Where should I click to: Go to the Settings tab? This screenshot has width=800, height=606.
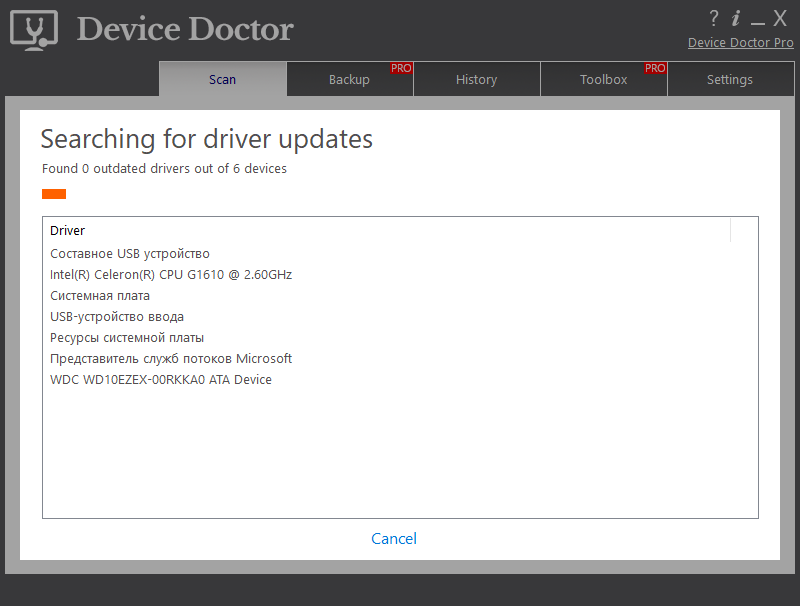pyautogui.click(x=730, y=79)
